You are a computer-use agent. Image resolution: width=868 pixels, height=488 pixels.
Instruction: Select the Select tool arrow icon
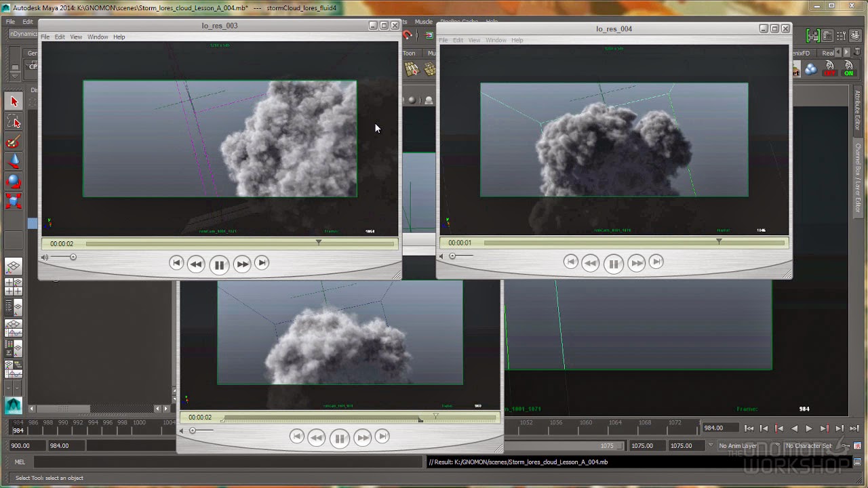[x=13, y=100]
